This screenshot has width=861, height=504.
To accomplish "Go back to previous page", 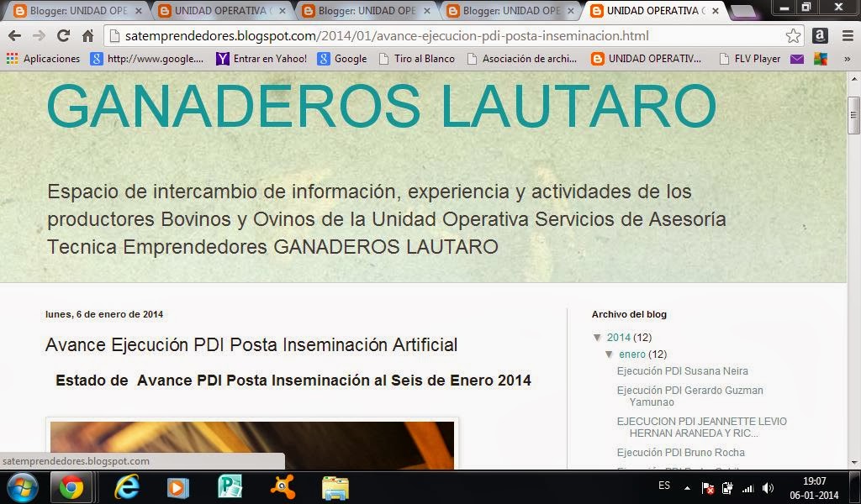I will pyautogui.click(x=15, y=35).
